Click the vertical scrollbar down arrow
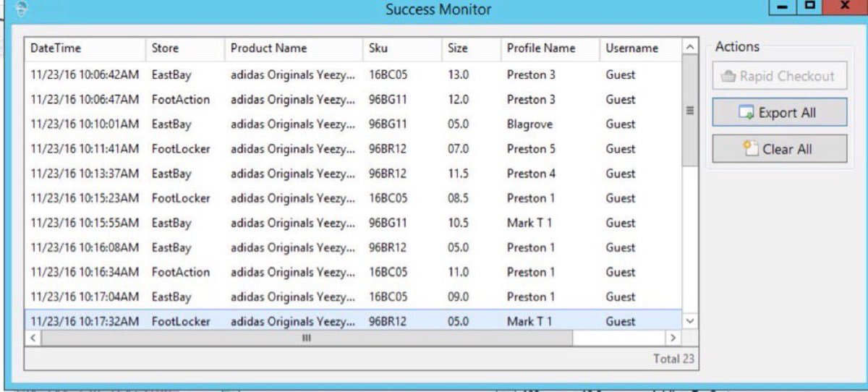 point(689,320)
